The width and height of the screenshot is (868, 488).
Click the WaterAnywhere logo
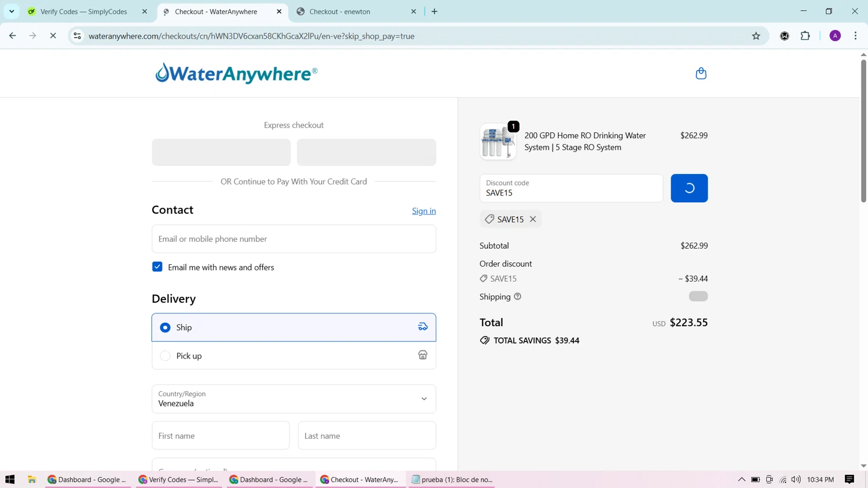tap(236, 73)
